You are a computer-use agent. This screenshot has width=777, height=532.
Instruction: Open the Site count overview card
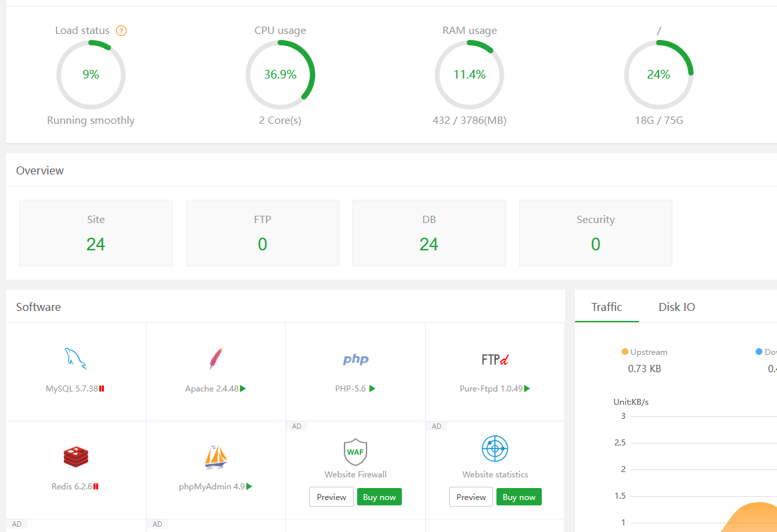point(96,233)
